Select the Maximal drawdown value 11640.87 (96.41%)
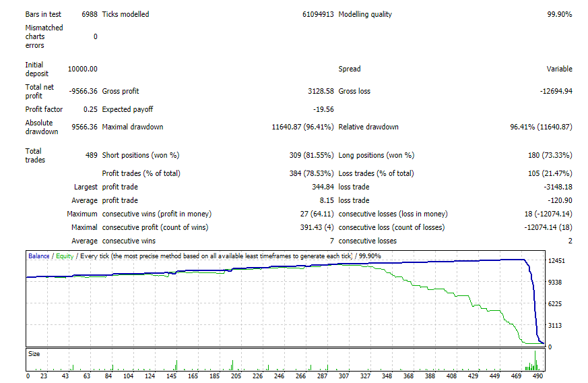Viewport: 588px width, 383px height. pyautogui.click(x=302, y=127)
